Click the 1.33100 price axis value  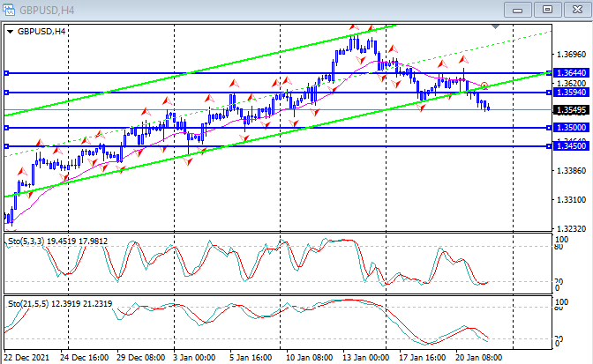(571, 199)
